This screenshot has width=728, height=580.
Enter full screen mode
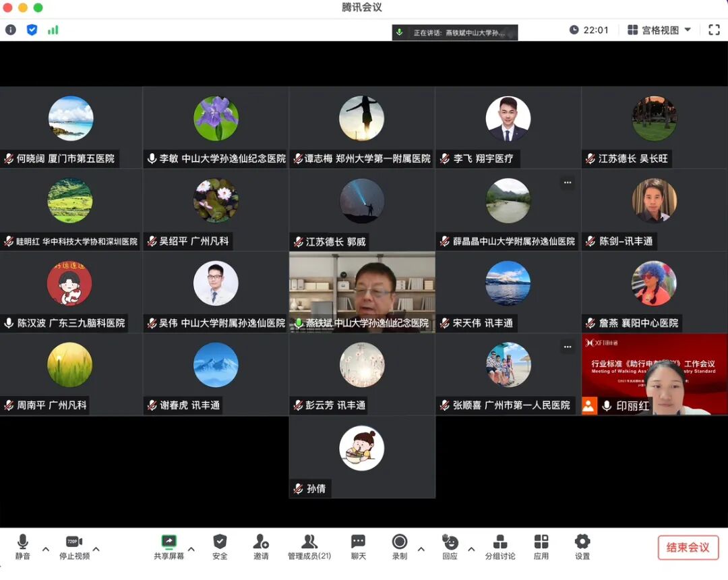coord(714,30)
